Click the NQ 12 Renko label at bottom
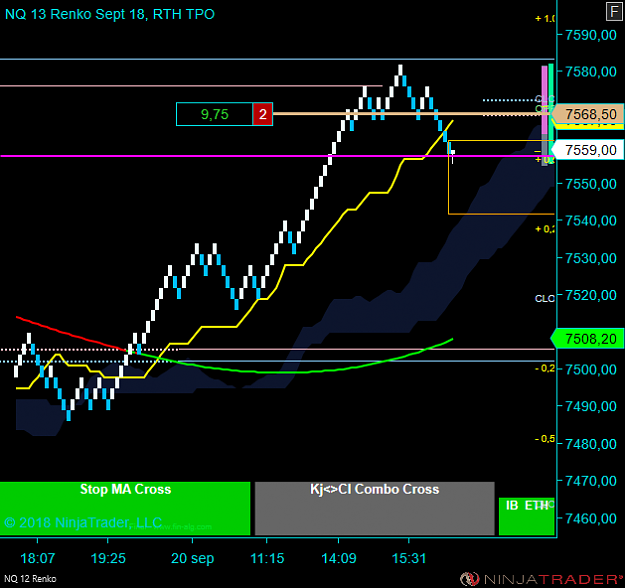Image resolution: width=625 pixels, height=588 pixels. 30,579
